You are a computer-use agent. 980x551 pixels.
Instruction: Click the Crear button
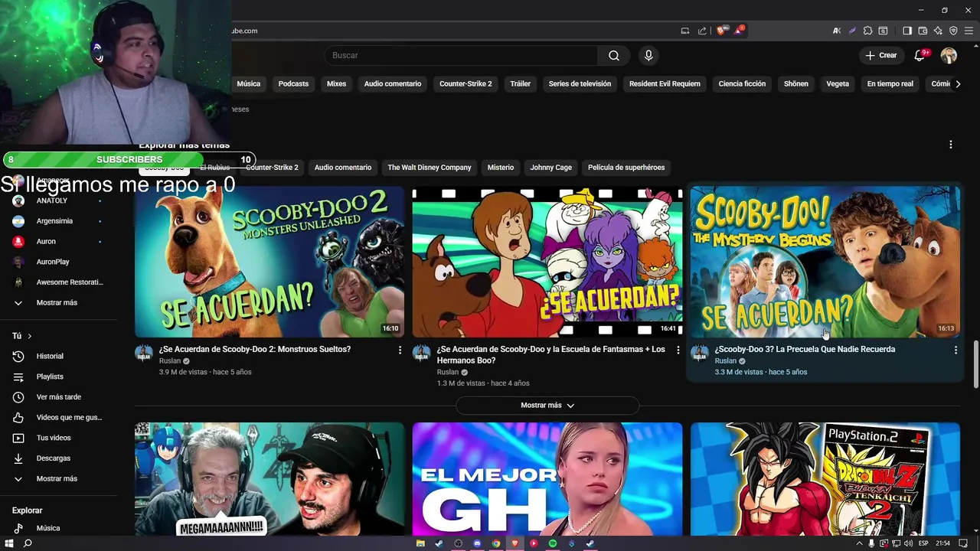click(x=881, y=55)
